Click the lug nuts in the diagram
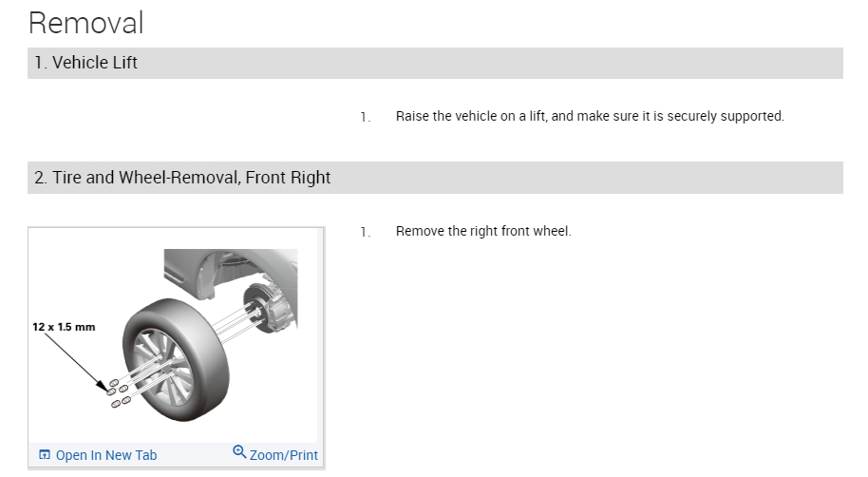 118,392
